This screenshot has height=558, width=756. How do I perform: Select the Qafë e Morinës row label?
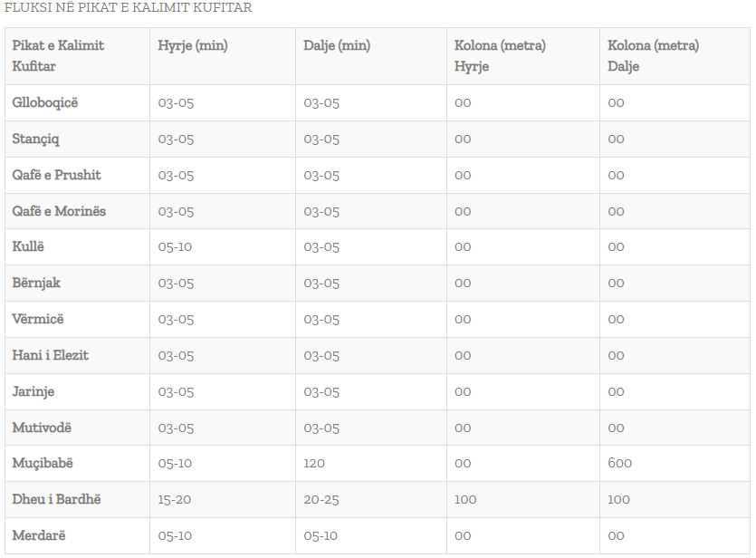coord(59,211)
